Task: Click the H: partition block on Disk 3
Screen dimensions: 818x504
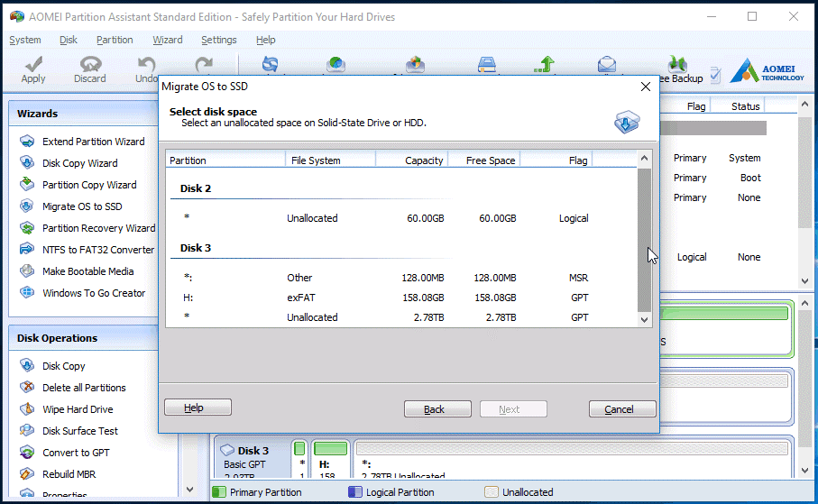Action: (x=330, y=459)
